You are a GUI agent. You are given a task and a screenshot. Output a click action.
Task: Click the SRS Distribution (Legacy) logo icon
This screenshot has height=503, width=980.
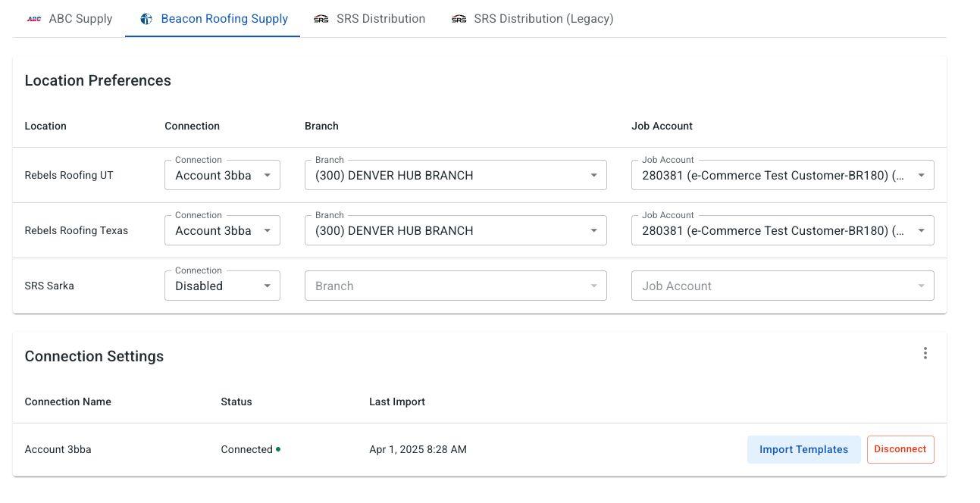pyautogui.click(x=459, y=19)
